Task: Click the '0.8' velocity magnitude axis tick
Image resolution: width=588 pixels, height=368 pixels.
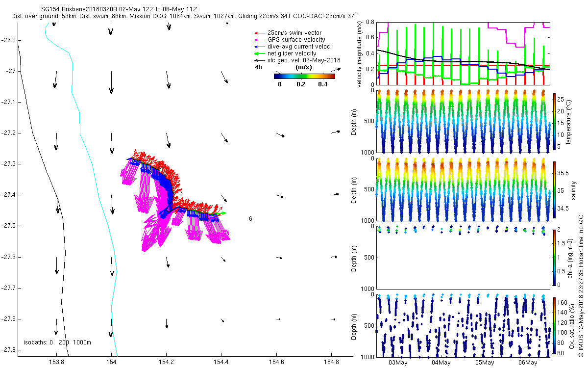Action: click(370, 23)
